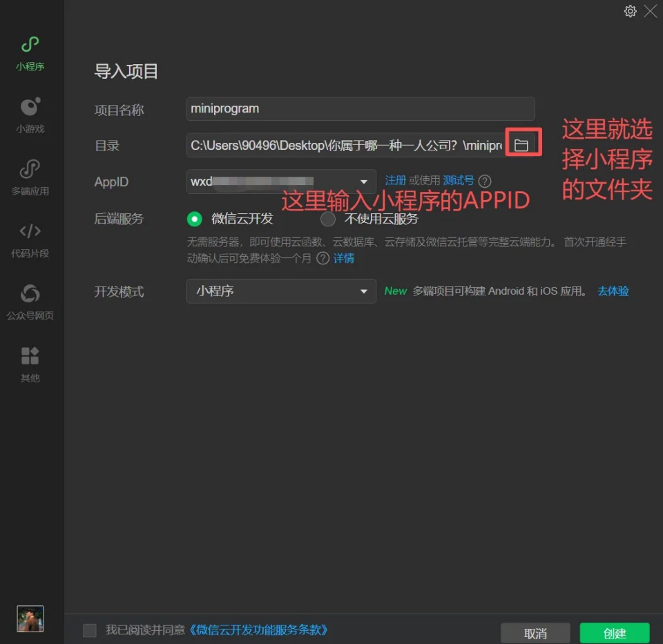Open the 代码片段 section
663x644 pixels.
click(x=30, y=240)
